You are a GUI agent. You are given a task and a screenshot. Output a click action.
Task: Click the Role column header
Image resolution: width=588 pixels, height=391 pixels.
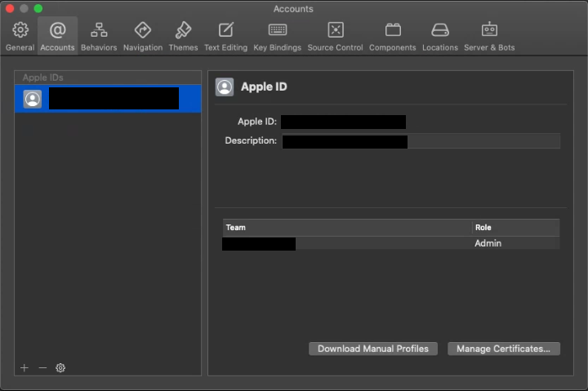[516, 228]
